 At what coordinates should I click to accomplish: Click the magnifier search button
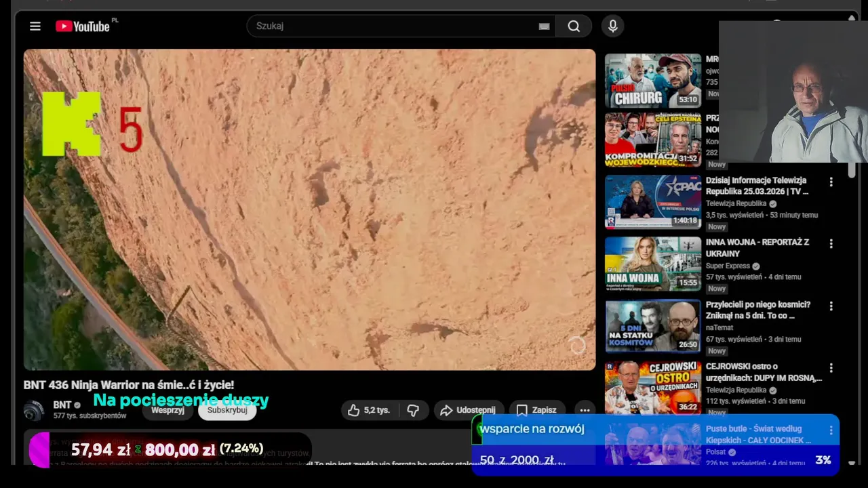click(574, 26)
